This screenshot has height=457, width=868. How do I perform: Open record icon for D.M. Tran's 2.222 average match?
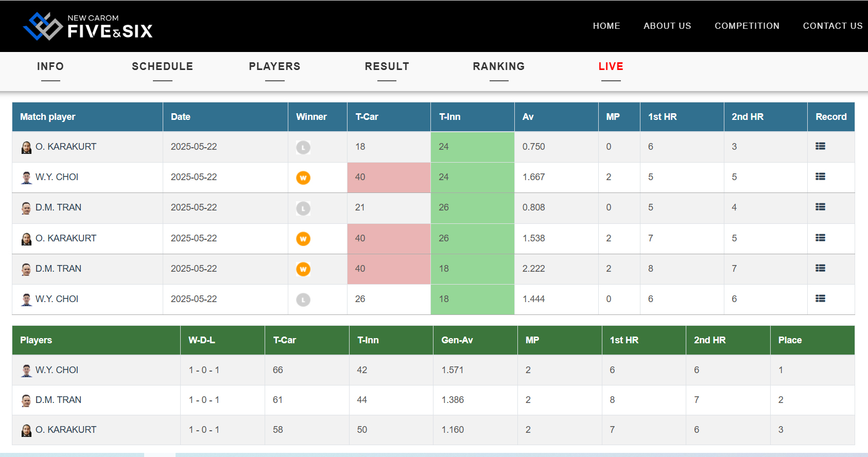coord(820,269)
